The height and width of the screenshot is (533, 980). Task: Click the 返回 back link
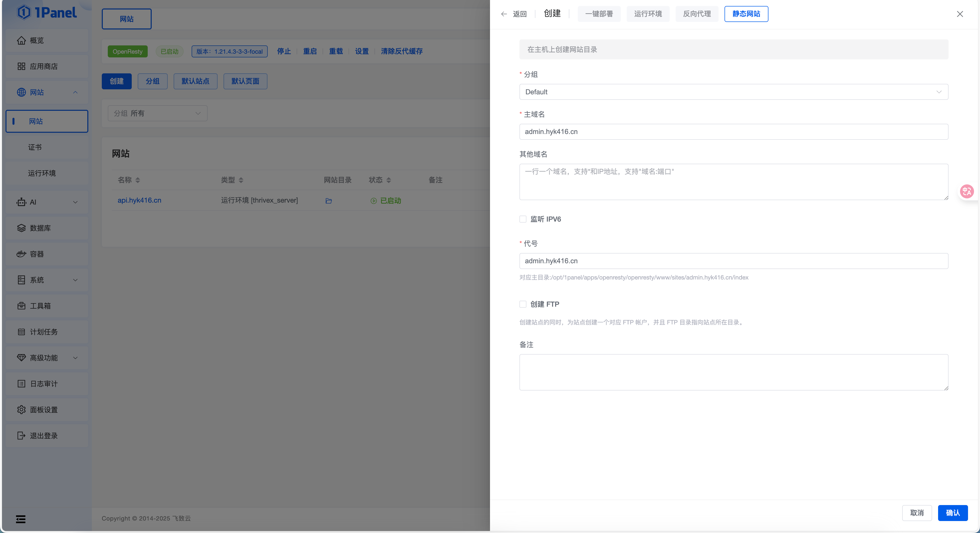click(x=520, y=14)
